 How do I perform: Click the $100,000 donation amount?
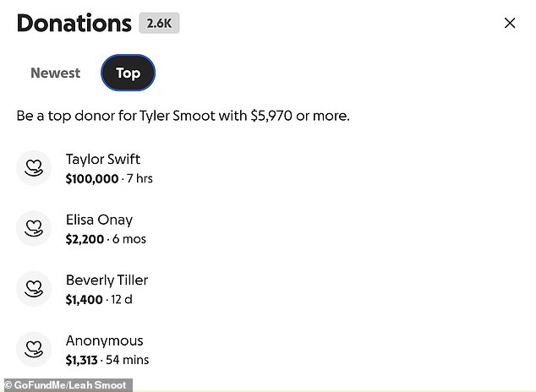(x=92, y=178)
